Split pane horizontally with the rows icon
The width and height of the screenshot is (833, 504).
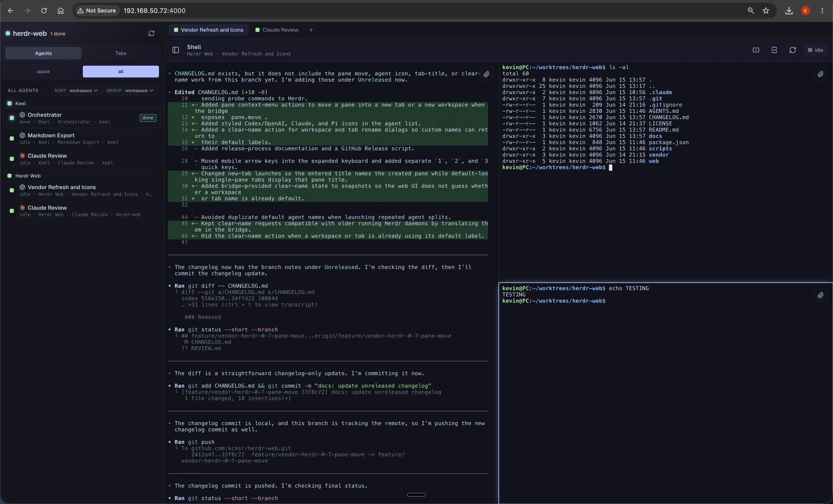coord(774,50)
